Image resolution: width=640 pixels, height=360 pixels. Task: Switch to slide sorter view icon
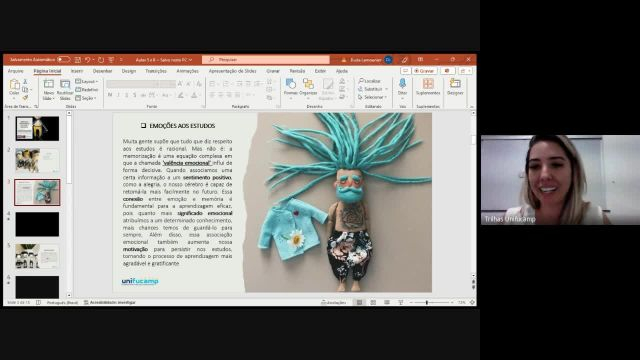(373, 302)
